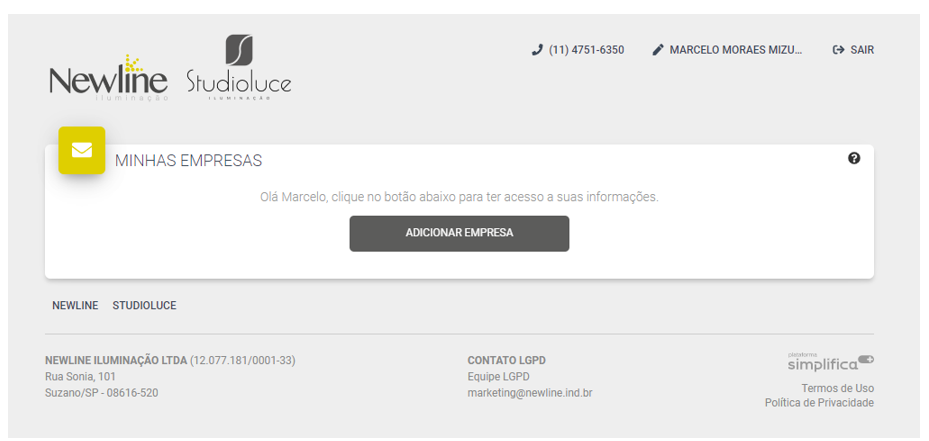Open MARCELO MORAES MIZU... profile link
The width and height of the screenshot is (929, 441).
pos(735,50)
